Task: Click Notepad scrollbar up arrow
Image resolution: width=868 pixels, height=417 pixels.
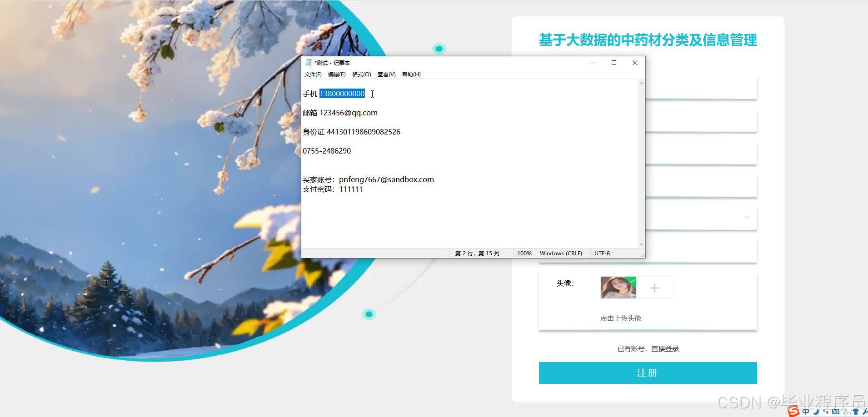Action: pos(641,83)
